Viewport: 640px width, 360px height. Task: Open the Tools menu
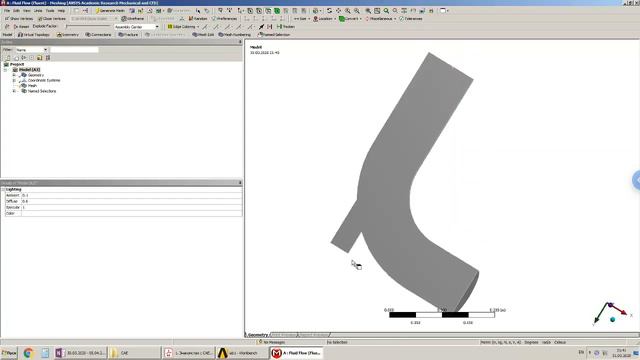[50, 11]
